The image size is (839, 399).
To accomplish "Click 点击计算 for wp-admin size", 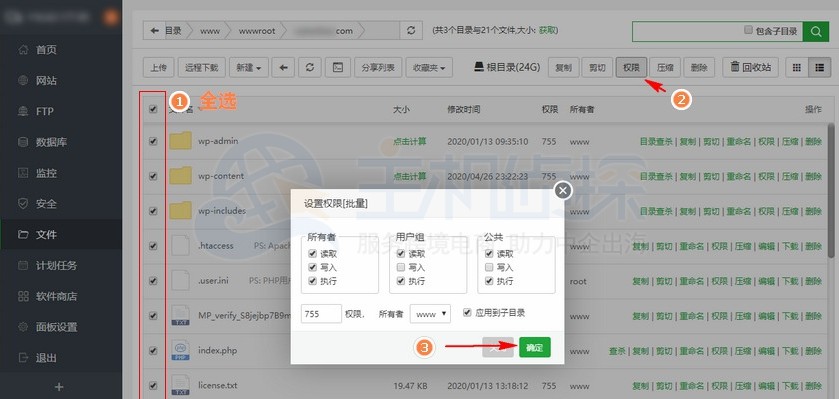I will tap(410, 142).
